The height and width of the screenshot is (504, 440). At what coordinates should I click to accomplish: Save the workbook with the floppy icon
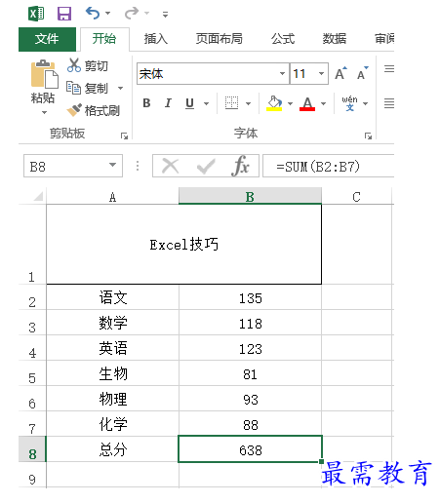click(64, 14)
